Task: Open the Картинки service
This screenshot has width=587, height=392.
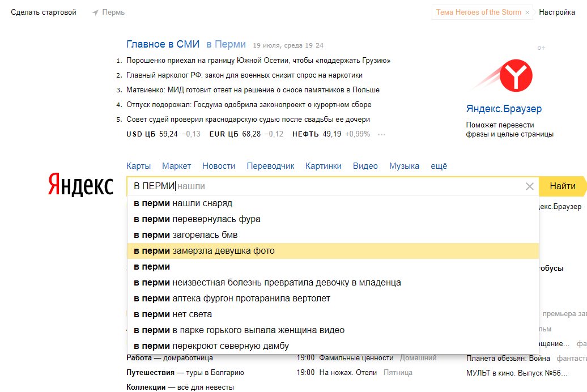Action: tap(324, 166)
